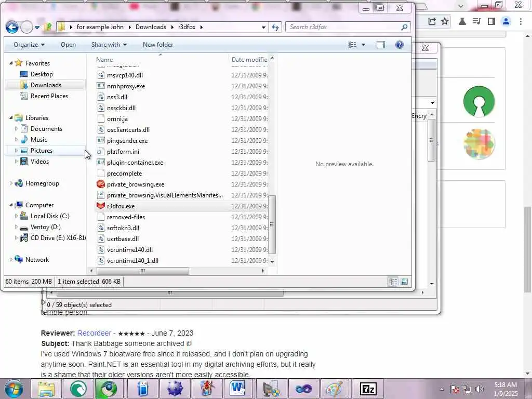
Task: Select the r3dfox.exe file icon
Action: (x=101, y=206)
